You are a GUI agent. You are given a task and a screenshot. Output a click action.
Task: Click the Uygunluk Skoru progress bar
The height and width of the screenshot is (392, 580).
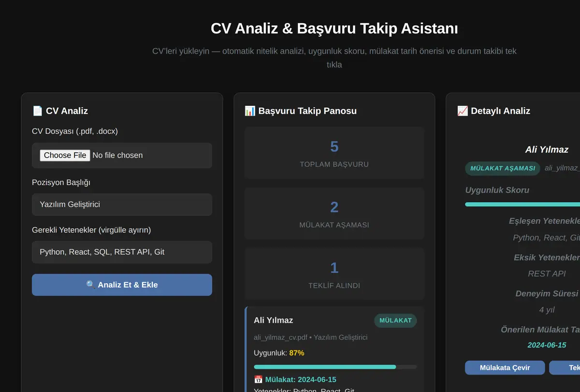(x=522, y=204)
